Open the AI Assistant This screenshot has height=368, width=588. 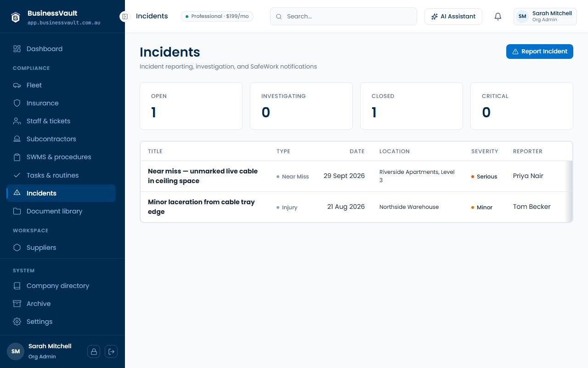tap(453, 17)
